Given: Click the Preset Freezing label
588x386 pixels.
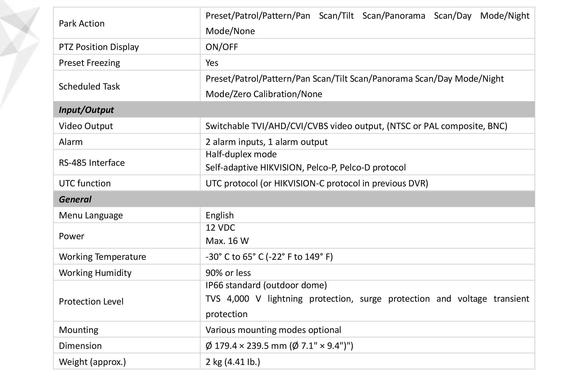Looking at the screenshot, I should (89, 63).
